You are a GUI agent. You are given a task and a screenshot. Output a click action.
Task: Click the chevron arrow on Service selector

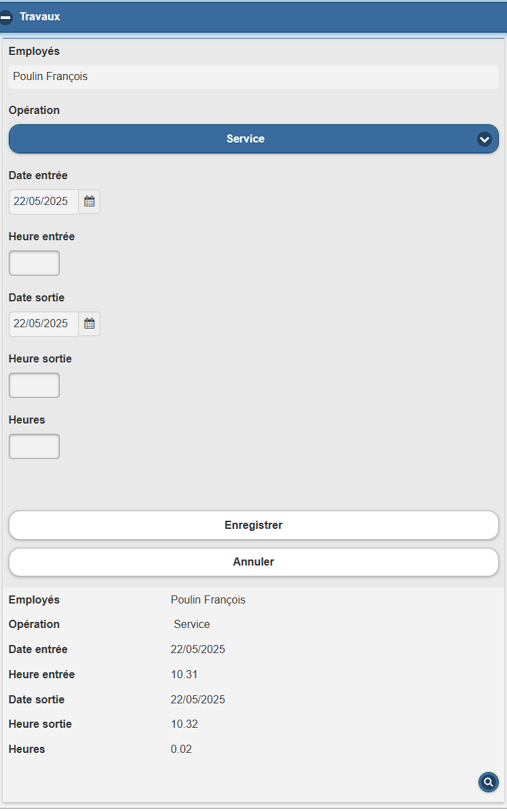click(x=484, y=139)
